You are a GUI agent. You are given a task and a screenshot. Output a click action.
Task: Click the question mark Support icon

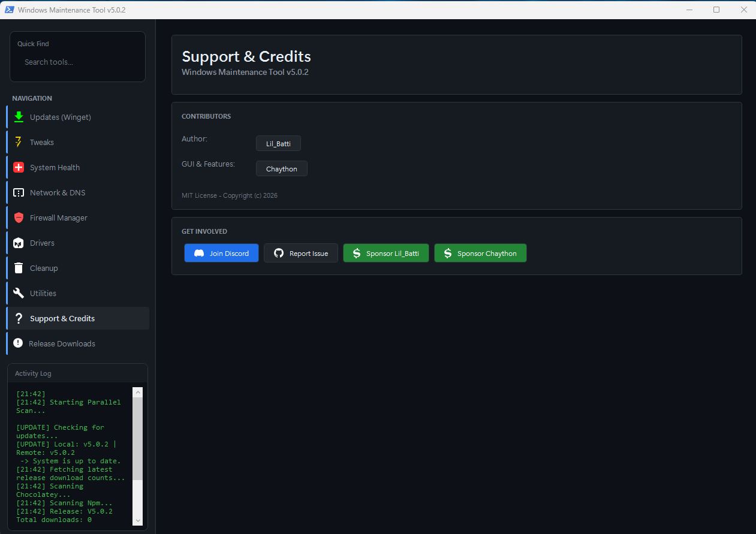pos(19,318)
